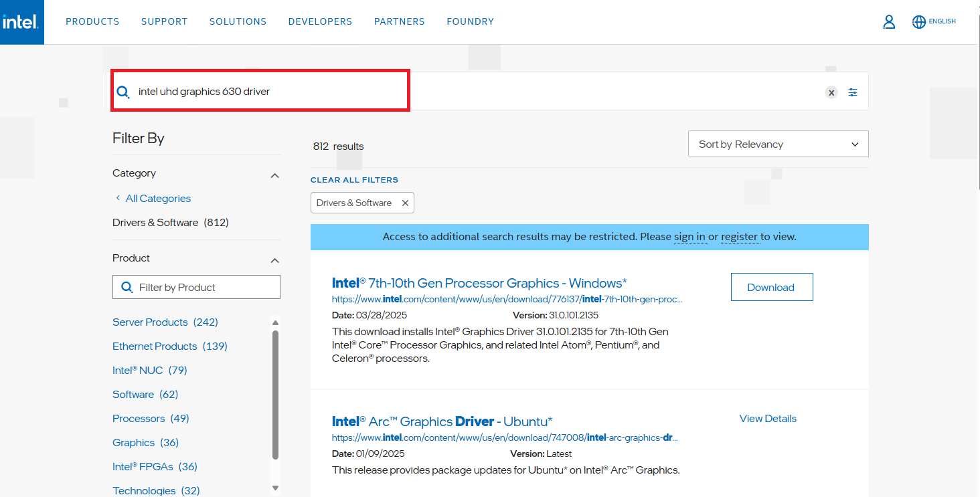The width and height of the screenshot is (980, 497).
Task: Open the Sort by Relevancy dropdown
Action: (778, 144)
